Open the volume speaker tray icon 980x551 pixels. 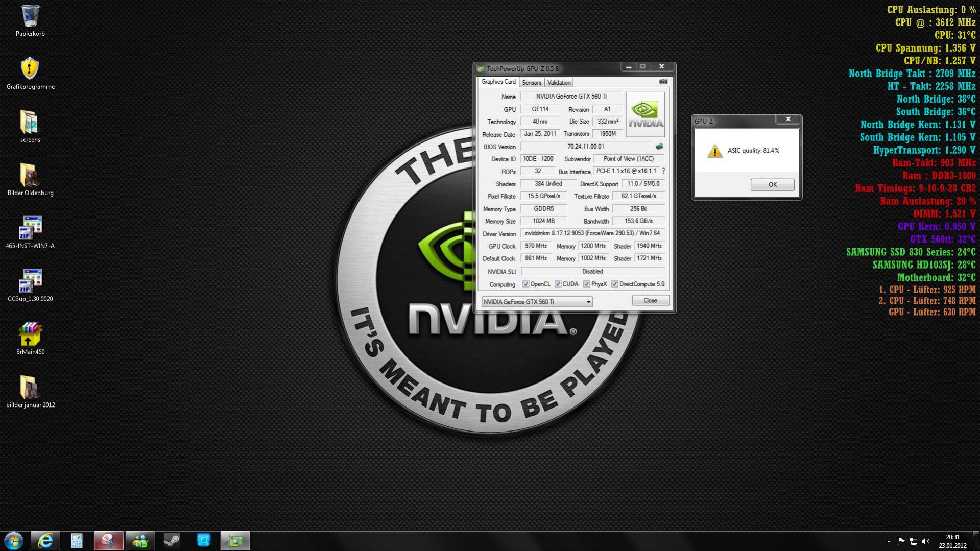[x=926, y=541]
